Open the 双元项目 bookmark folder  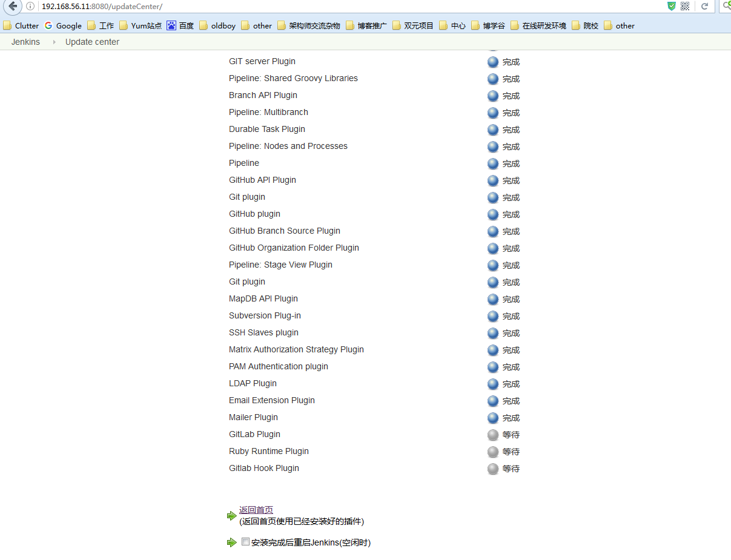click(413, 25)
